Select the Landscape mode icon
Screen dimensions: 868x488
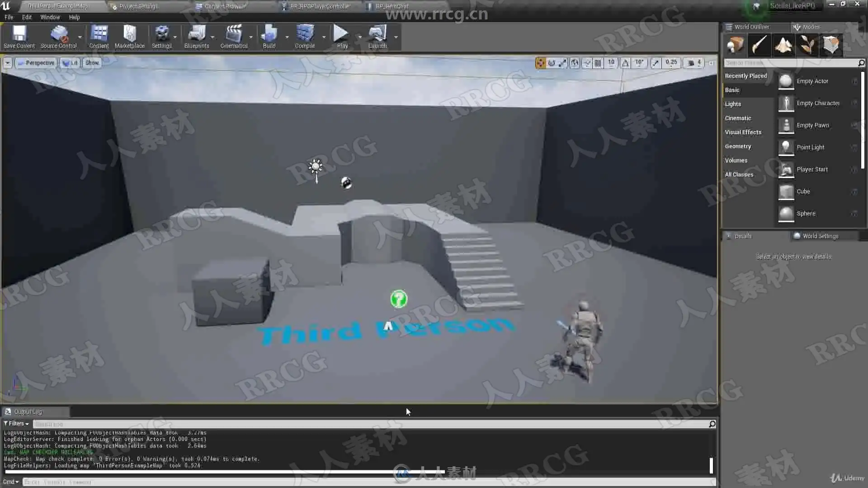[x=783, y=45]
